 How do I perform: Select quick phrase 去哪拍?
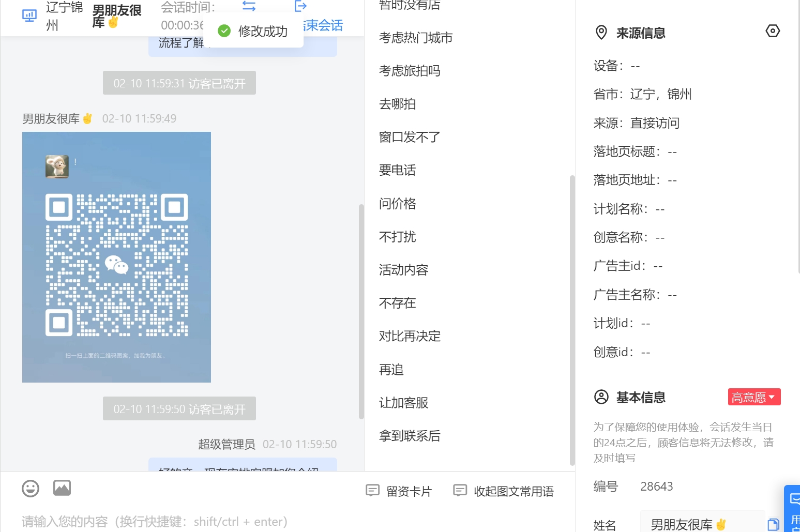397,104
